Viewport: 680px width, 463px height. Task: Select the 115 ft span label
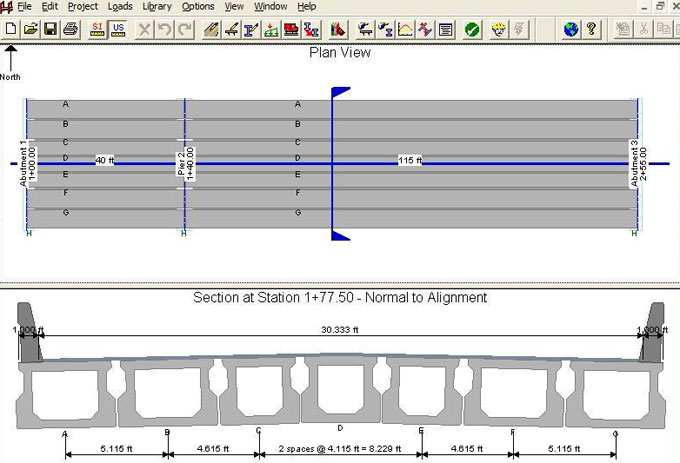coord(410,160)
